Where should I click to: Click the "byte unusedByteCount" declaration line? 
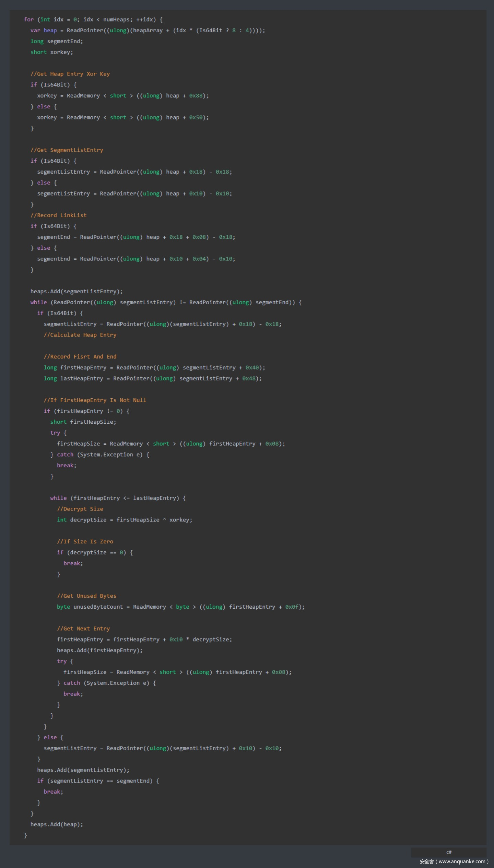click(181, 607)
